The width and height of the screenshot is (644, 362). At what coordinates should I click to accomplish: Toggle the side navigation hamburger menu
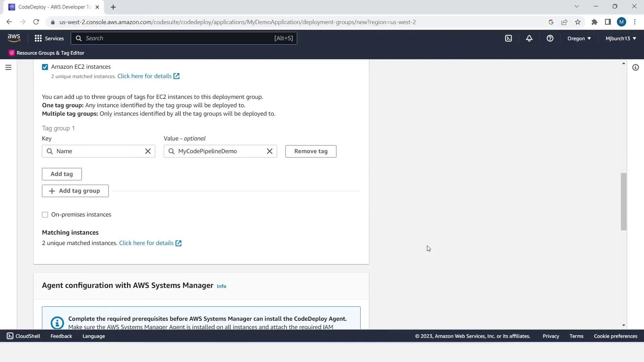[x=8, y=67]
